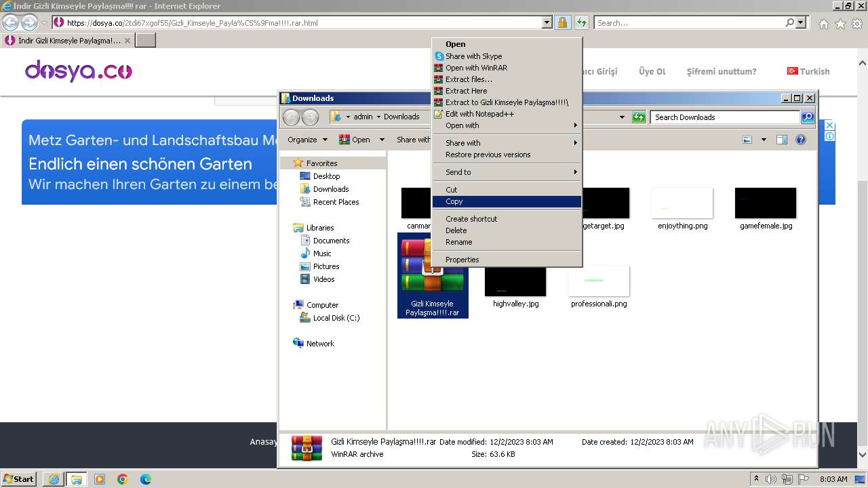Open Downloads in navigation pane
Viewport: 868px width, 488px height.
(331, 189)
